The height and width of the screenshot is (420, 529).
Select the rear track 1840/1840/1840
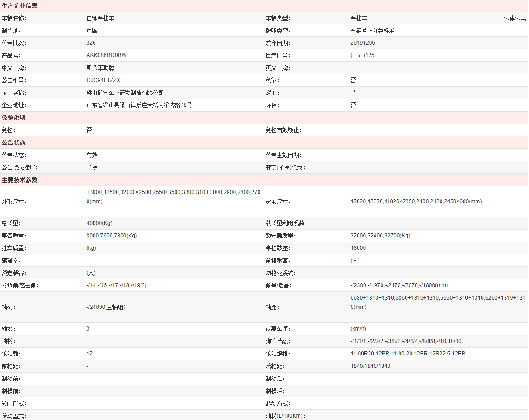370,366
